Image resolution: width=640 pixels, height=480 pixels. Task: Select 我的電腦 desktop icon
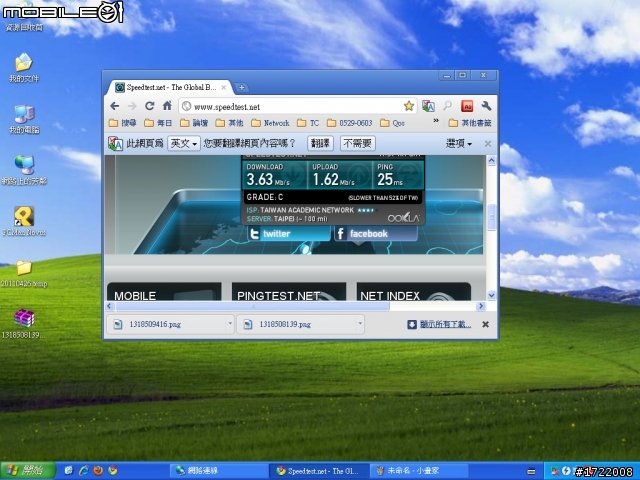[x=24, y=119]
